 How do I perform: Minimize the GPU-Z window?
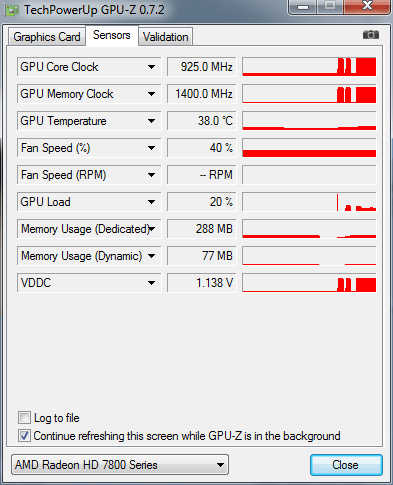pyautogui.click(x=303, y=7)
